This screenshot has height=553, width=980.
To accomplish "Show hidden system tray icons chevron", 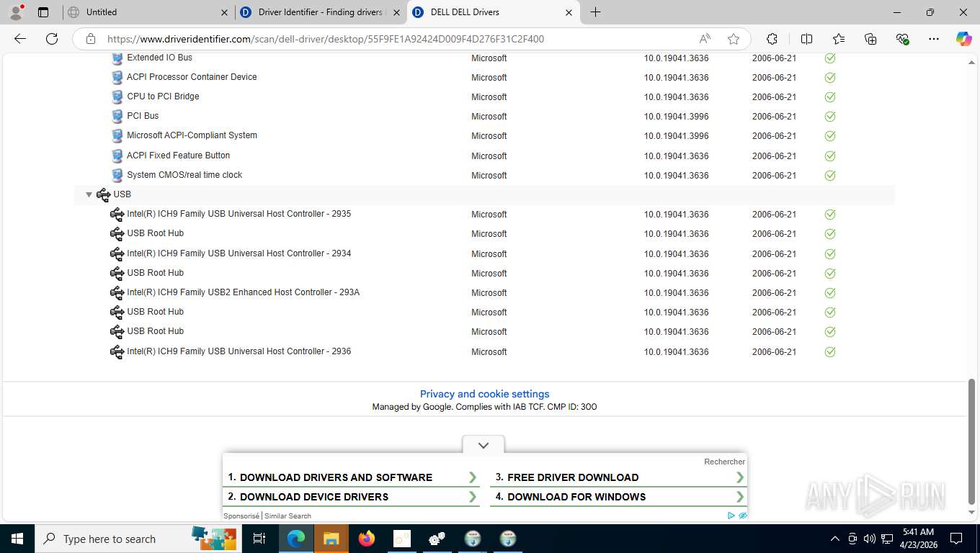I will [835, 539].
